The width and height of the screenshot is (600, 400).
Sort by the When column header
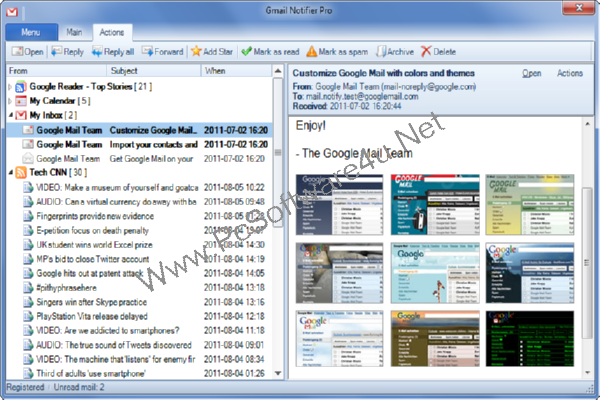pos(236,71)
